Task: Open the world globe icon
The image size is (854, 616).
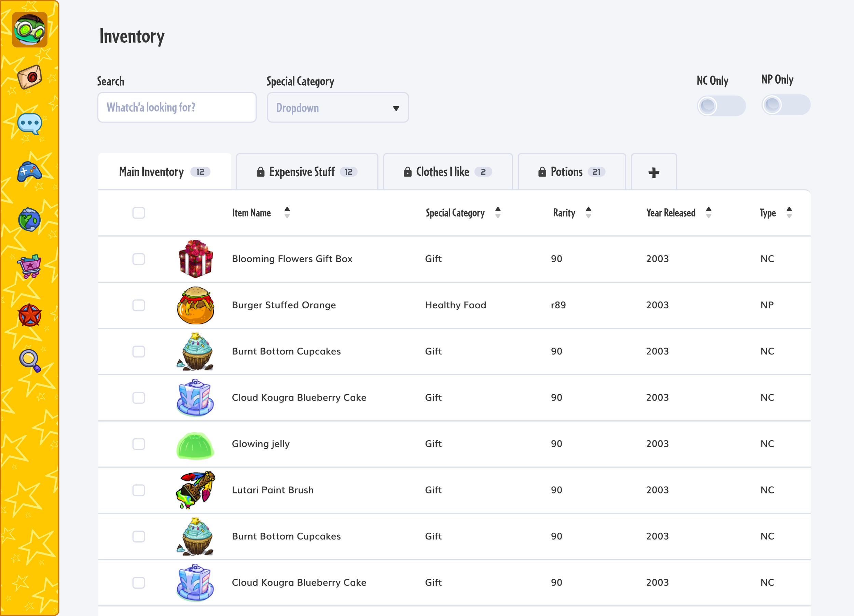Action: 29,220
